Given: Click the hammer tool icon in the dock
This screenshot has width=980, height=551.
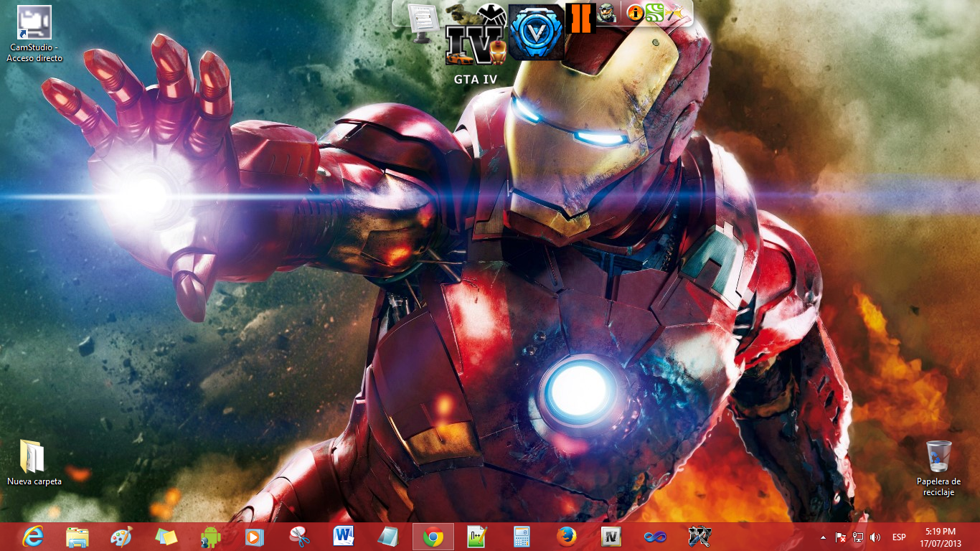Looking at the screenshot, I should tap(673, 13).
